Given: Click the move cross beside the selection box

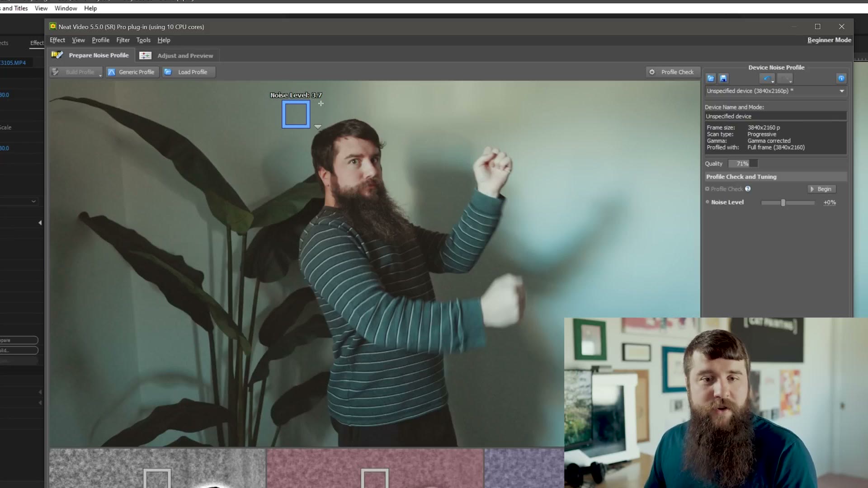Looking at the screenshot, I should click(321, 103).
